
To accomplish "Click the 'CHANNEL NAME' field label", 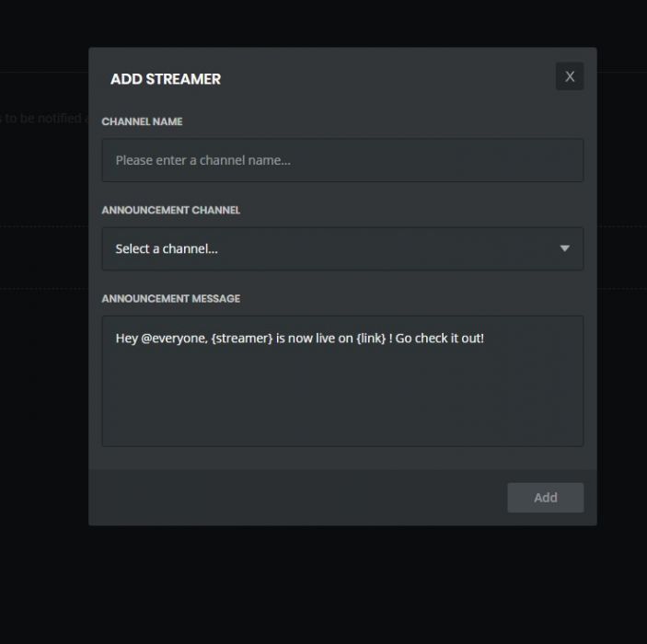I will coord(142,121).
